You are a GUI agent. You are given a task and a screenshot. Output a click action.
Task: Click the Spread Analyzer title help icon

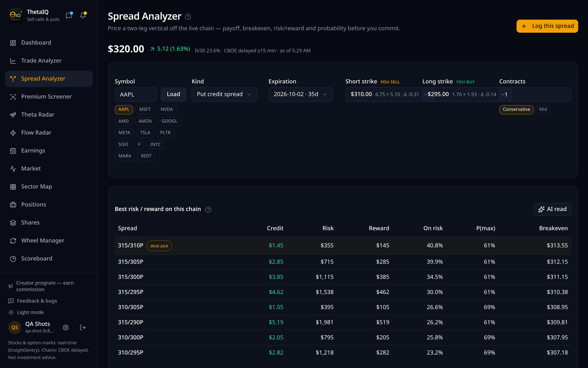[x=188, y=17]
